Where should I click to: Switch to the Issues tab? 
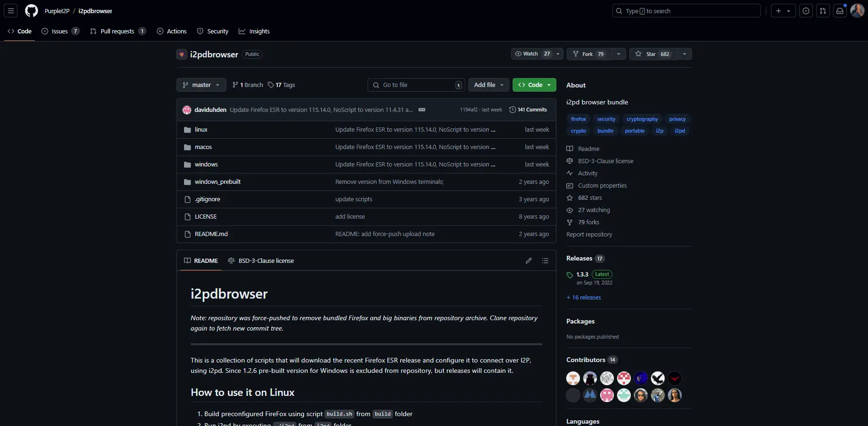click(x=60, y=31)
